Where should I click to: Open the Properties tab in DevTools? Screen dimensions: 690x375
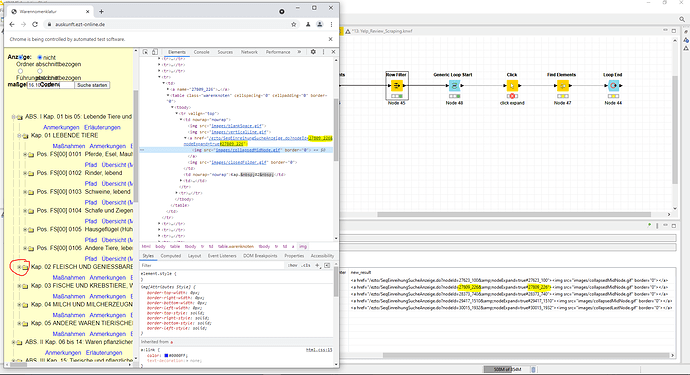[x=294, y=256]
